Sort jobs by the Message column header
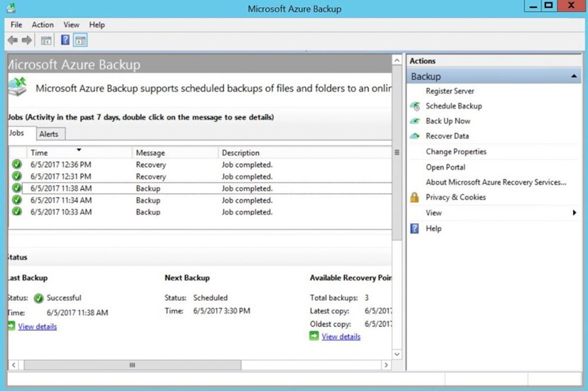The width and height of the screenshot is (588, 391). (x=174, y=153)
